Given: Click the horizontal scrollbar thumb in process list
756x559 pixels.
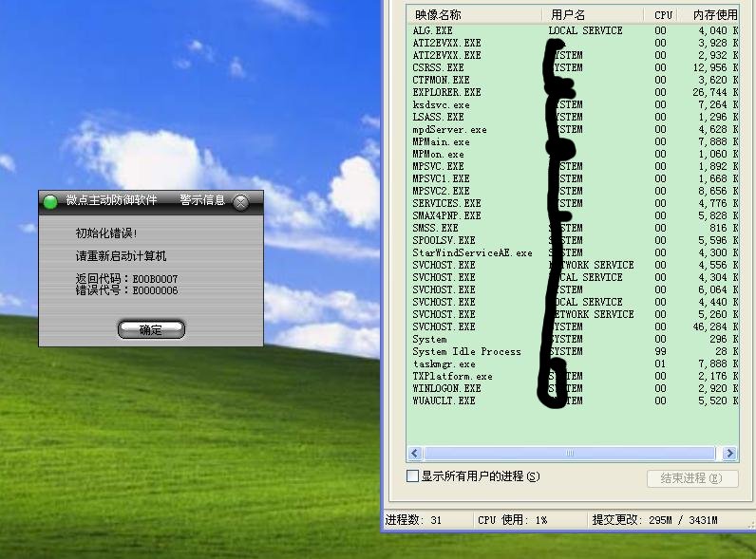Looking at the screenshot, I should [x=568, y=454].
